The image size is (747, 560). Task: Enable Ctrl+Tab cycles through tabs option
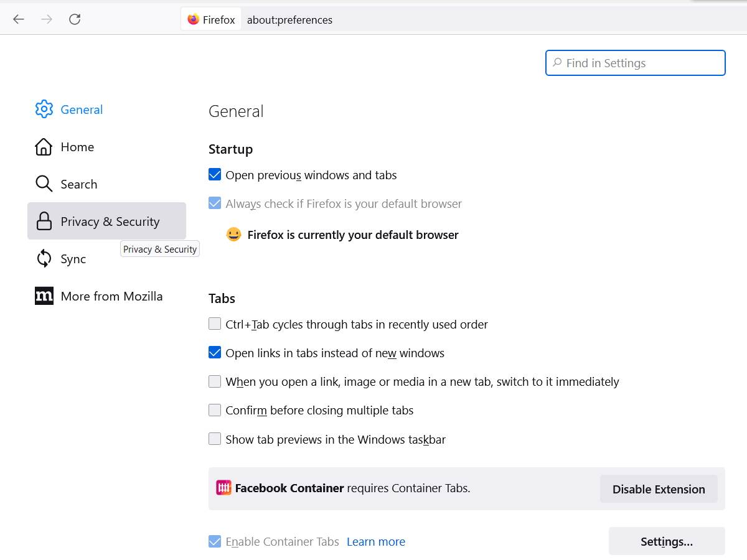[x=215, y=324]
